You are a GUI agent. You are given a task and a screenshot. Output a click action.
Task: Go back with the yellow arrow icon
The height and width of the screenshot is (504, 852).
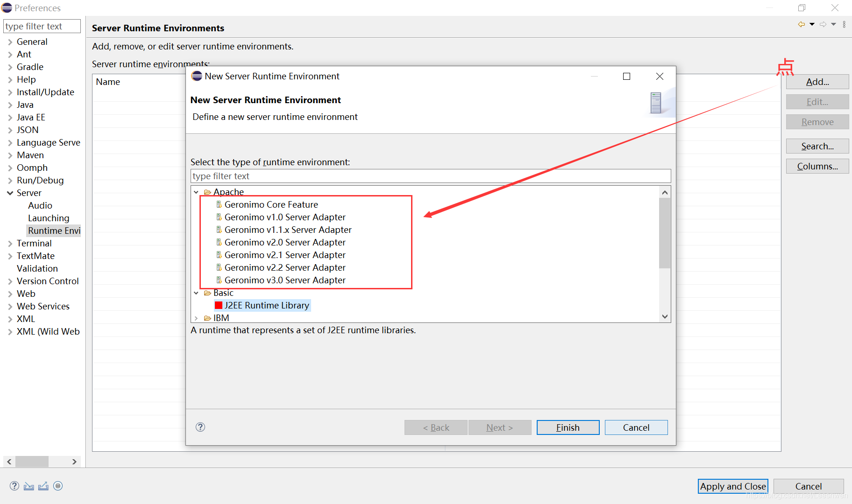[802, 24]
